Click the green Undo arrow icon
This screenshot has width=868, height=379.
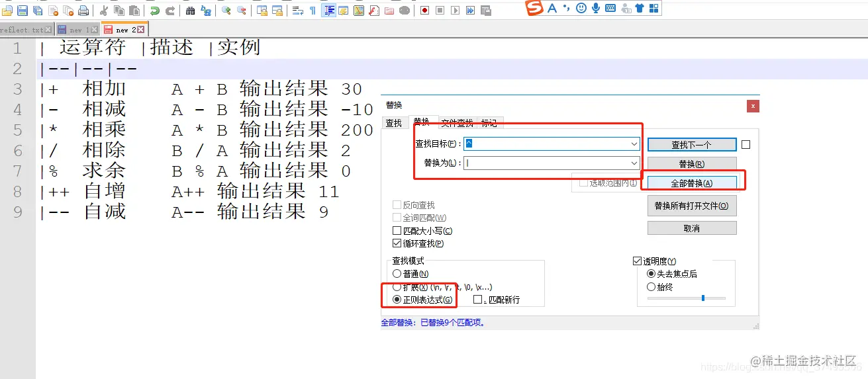pos(154,11)
